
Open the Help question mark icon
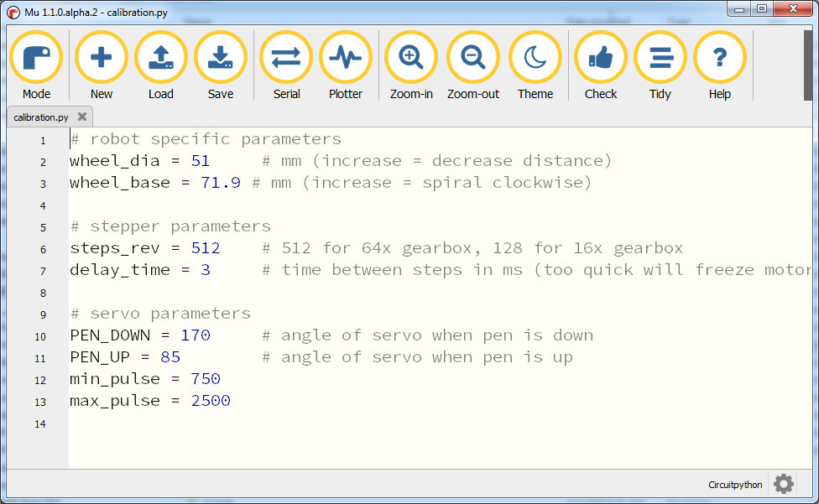(720, 57)
